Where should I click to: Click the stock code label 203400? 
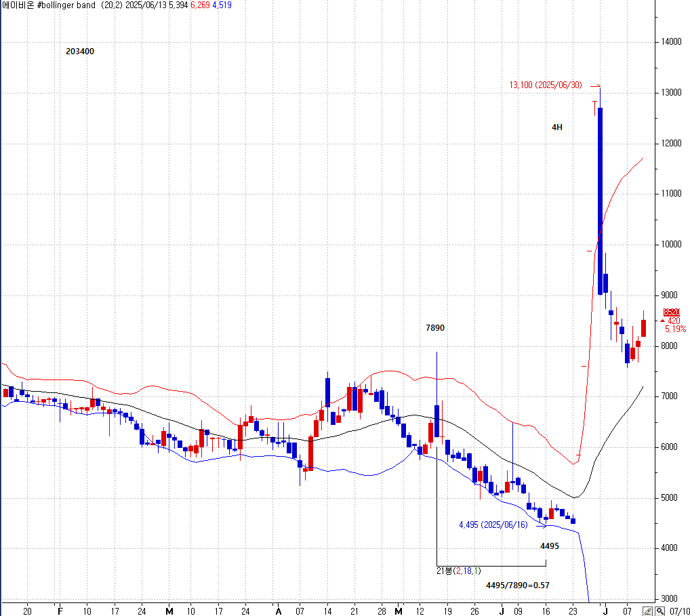(80, 52)
